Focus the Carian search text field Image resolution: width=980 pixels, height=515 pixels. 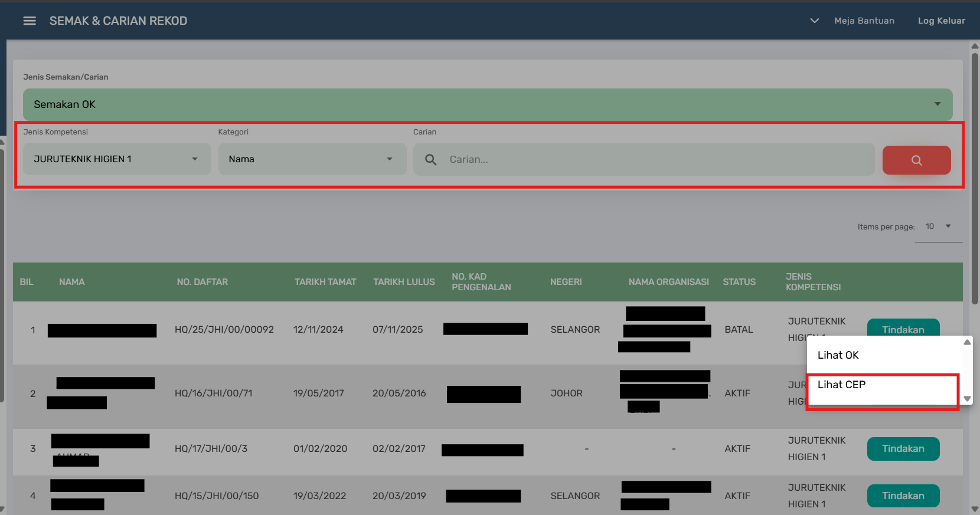(643, 159)
